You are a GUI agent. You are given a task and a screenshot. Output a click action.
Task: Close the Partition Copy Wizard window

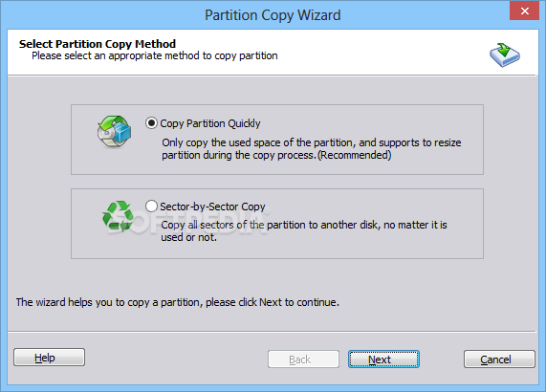pyautogui.click(x=524, y=11)
